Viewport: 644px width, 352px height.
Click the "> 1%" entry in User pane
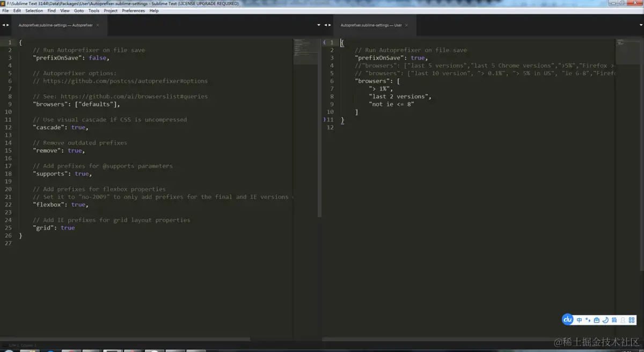(x=381, y=89)
